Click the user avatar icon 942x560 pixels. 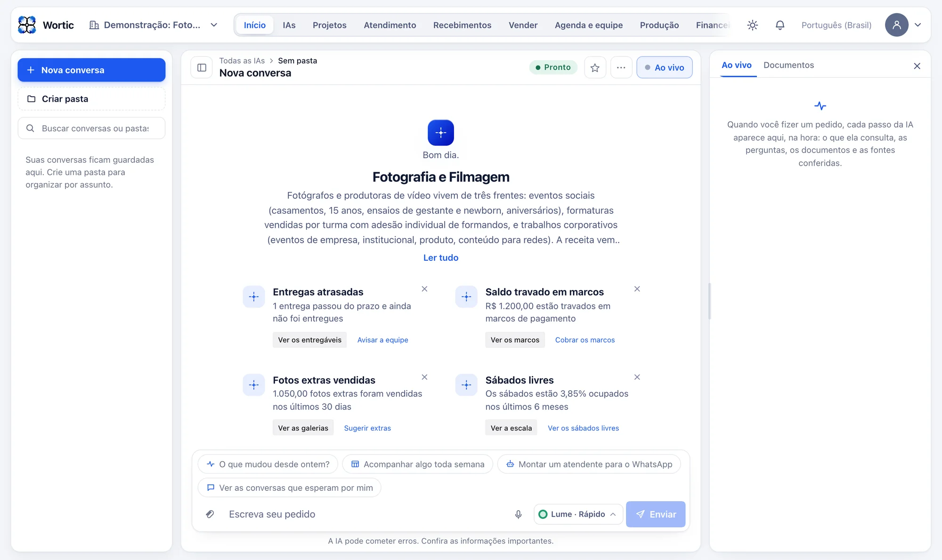[896, 25]
